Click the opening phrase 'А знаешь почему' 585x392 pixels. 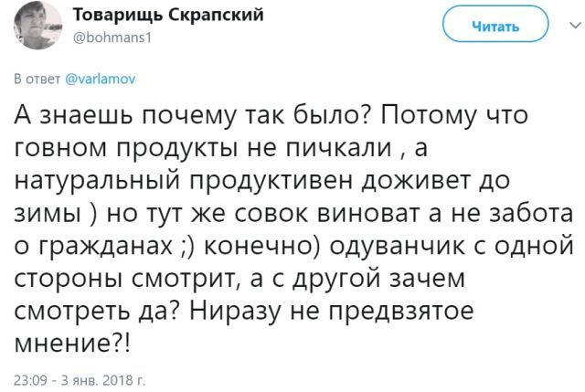(x=125, y=115)
